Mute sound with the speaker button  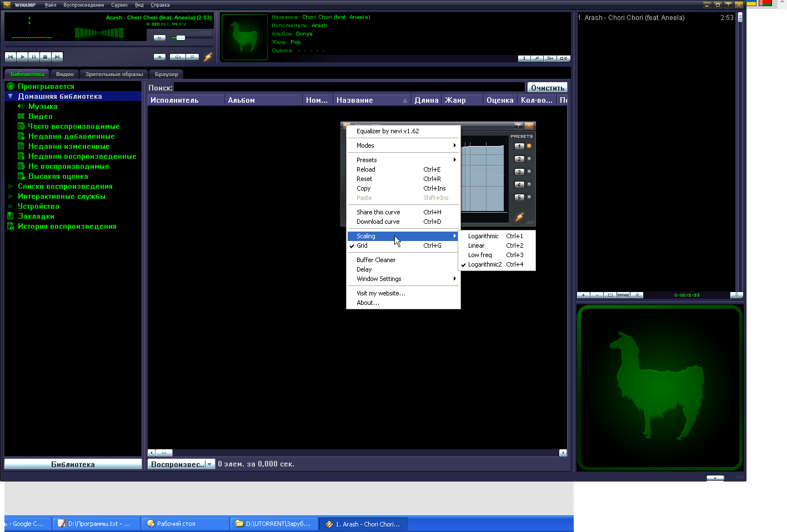pos(159,38)
